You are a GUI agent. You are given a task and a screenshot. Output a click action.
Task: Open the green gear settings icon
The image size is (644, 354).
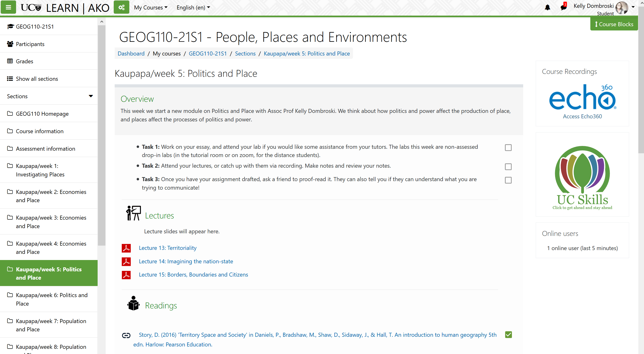click(121, 7)
